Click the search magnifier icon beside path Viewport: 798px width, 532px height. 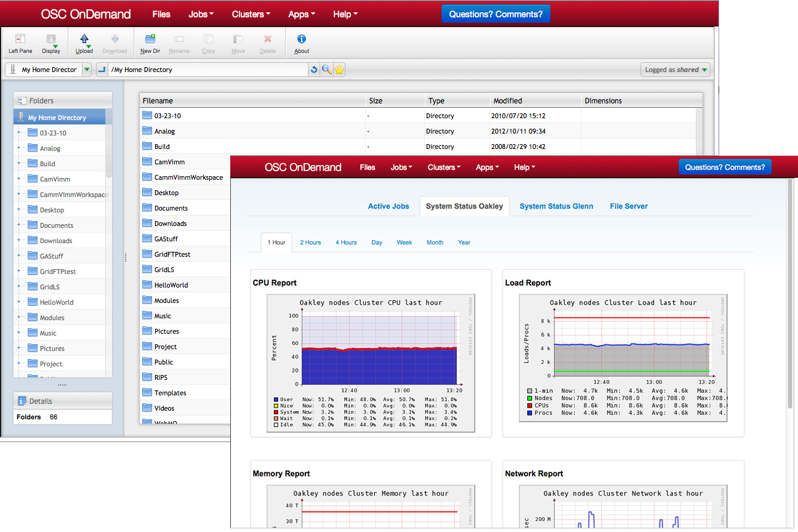point(326,70)
